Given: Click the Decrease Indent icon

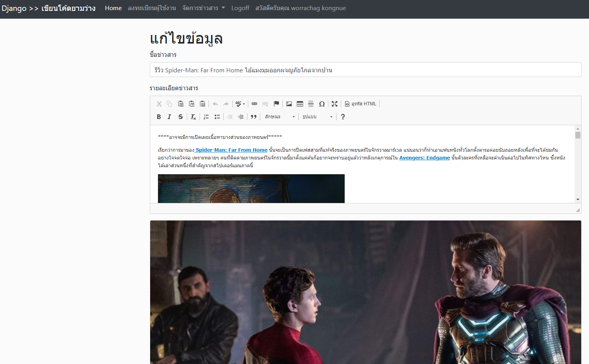Looking at the screenshot, I should coord(230,117).
